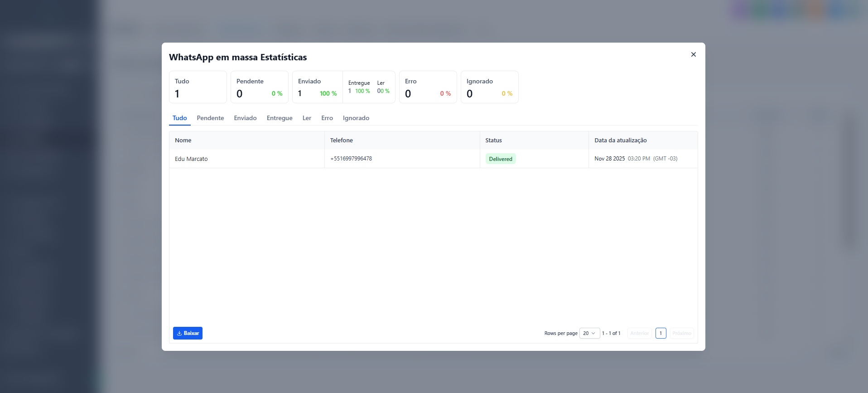
Task: Click the Ignorado summary card
Action: 490,87
